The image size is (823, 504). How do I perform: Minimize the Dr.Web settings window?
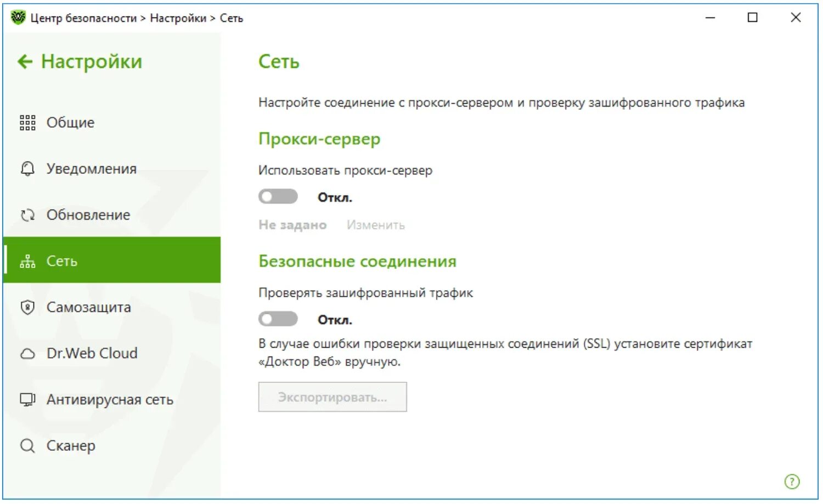pyautogui.click(x=711, y=18)
